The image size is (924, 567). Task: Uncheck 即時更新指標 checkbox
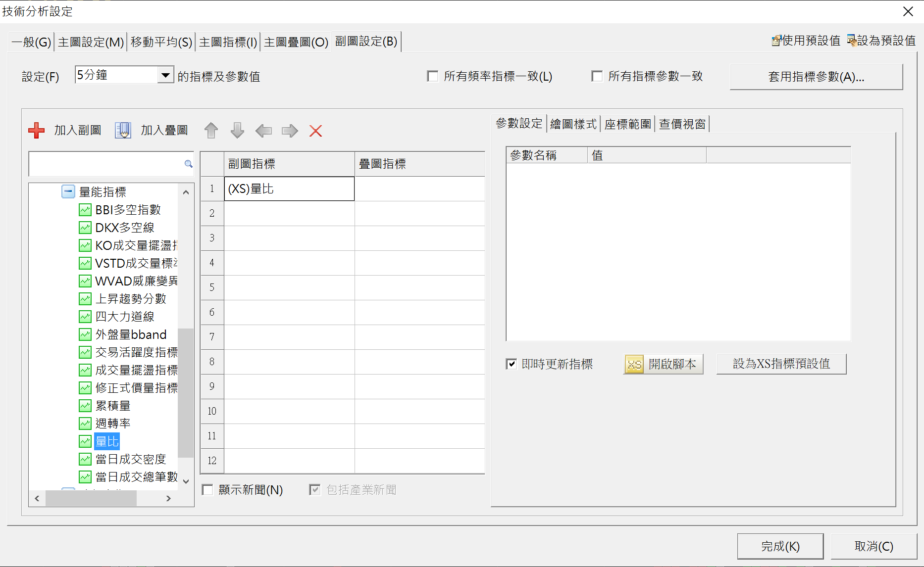(511, 364)
